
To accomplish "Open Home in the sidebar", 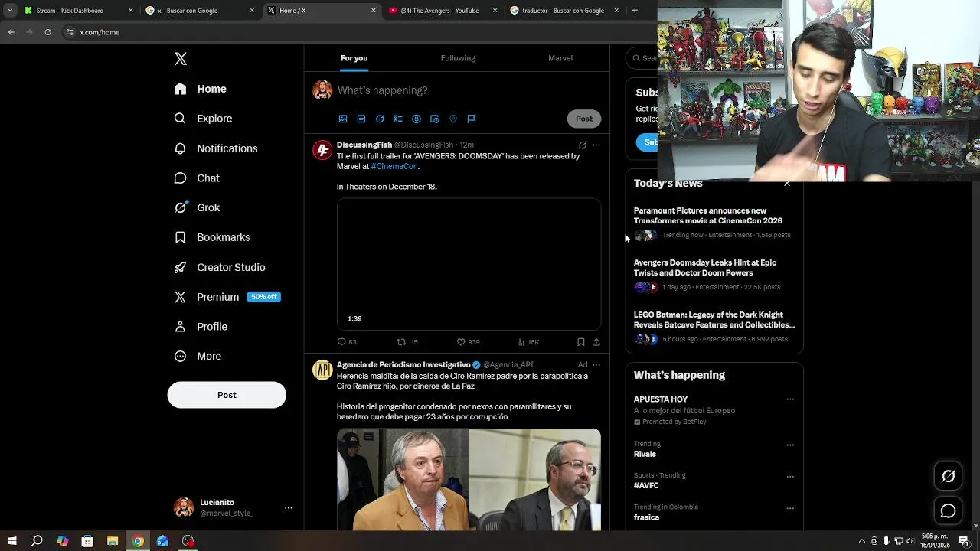I will point(200,89).
